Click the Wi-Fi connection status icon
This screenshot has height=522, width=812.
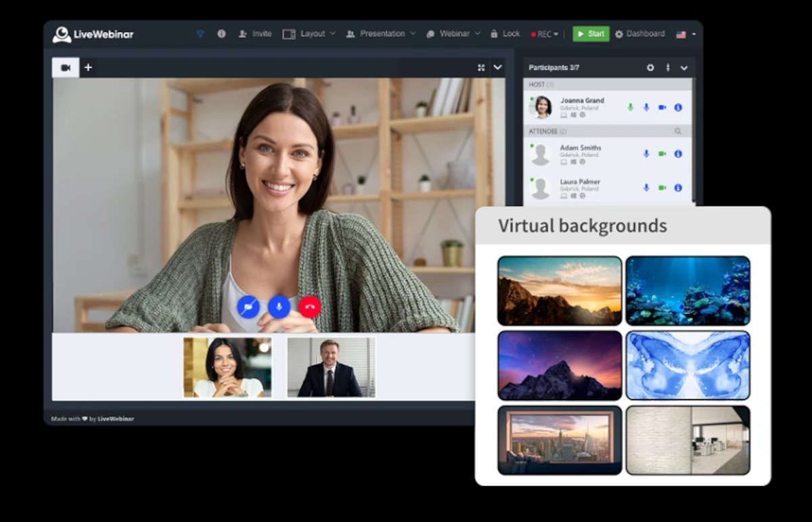200,34
